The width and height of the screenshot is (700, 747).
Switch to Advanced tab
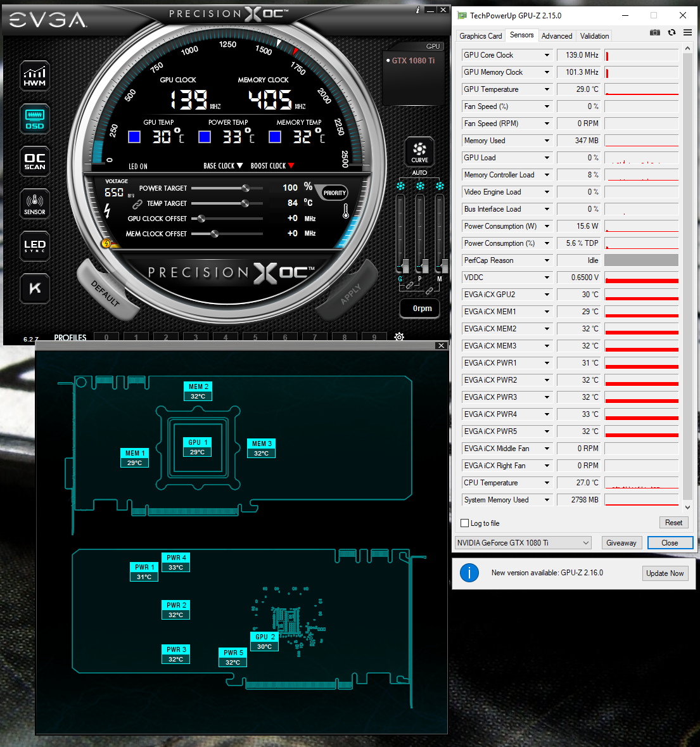click(x=557, y=35)
